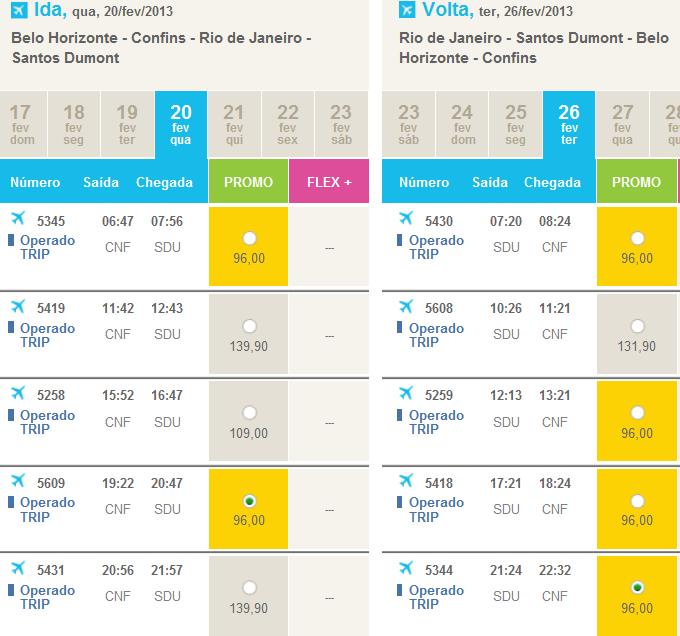The width and height of the screenshot is (680, 636).
Task: Click airplane icon beside outbound flight 5609
Action: [17, 482]
